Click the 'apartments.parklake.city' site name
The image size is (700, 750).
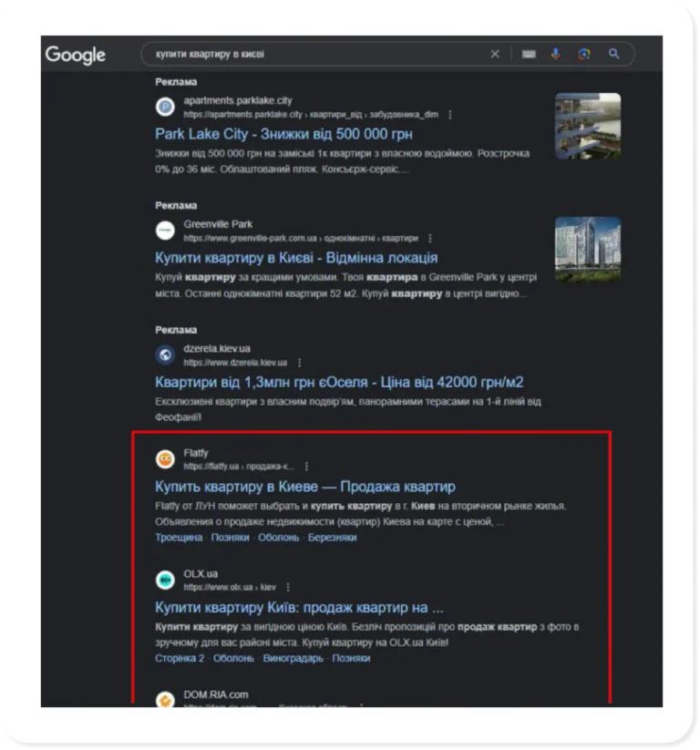coord(238,101)
